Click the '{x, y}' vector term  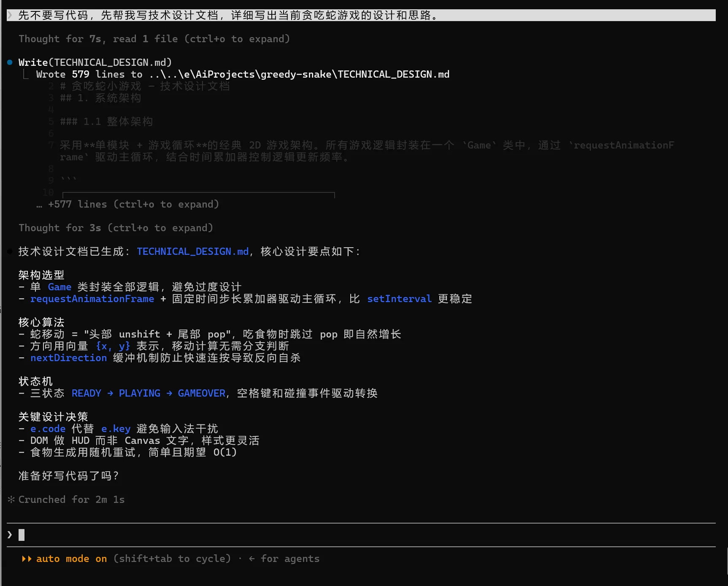[113, 346]
